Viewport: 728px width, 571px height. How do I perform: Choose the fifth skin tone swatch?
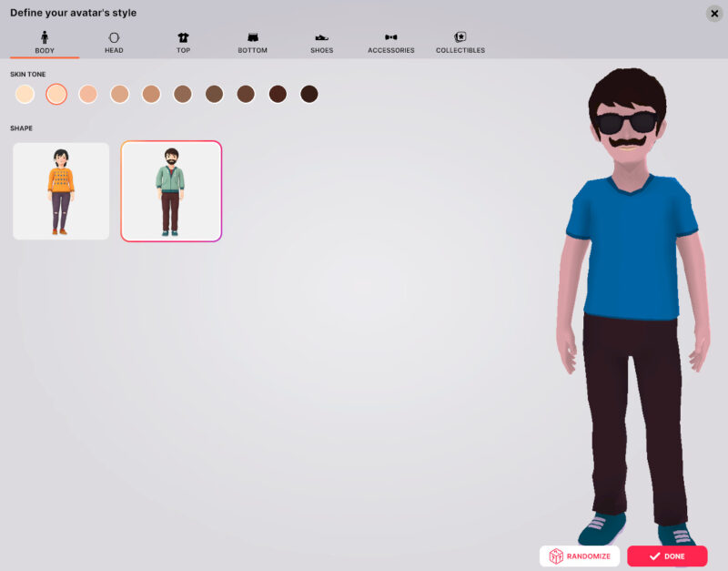[x=151, y=94]
